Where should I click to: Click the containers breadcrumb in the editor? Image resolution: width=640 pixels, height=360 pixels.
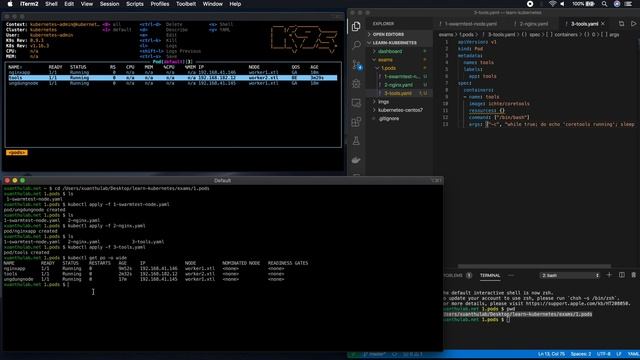click(x=566, y=35)
